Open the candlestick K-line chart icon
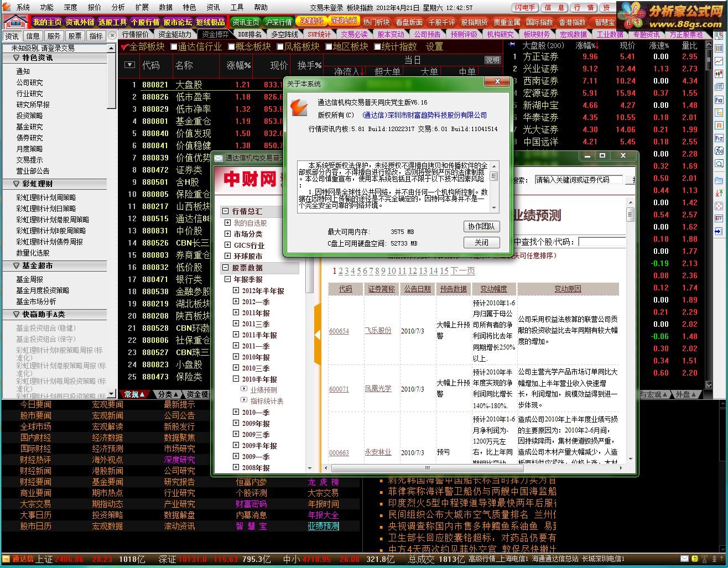This screenshot has width=728, height=568. pyautogui.click(x=719, y=74)
